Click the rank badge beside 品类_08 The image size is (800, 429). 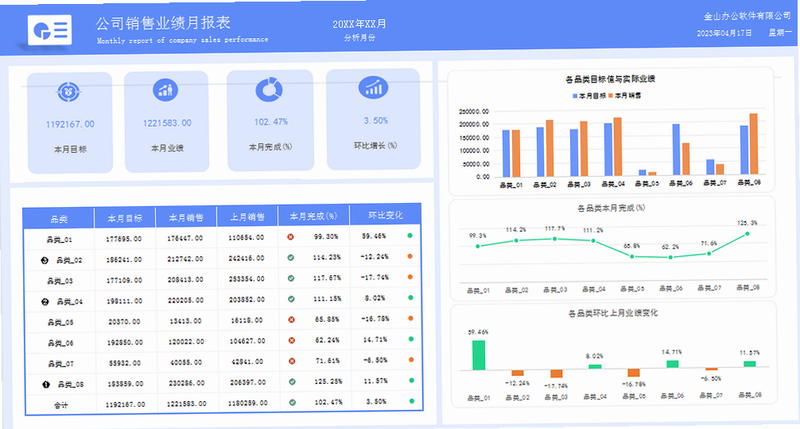[x=46, y=385]
